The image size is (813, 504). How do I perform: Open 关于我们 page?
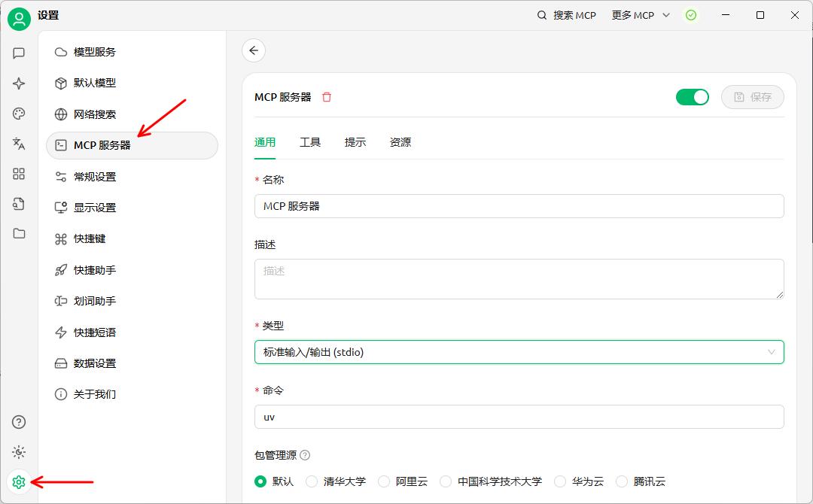(x=132, y=394)
